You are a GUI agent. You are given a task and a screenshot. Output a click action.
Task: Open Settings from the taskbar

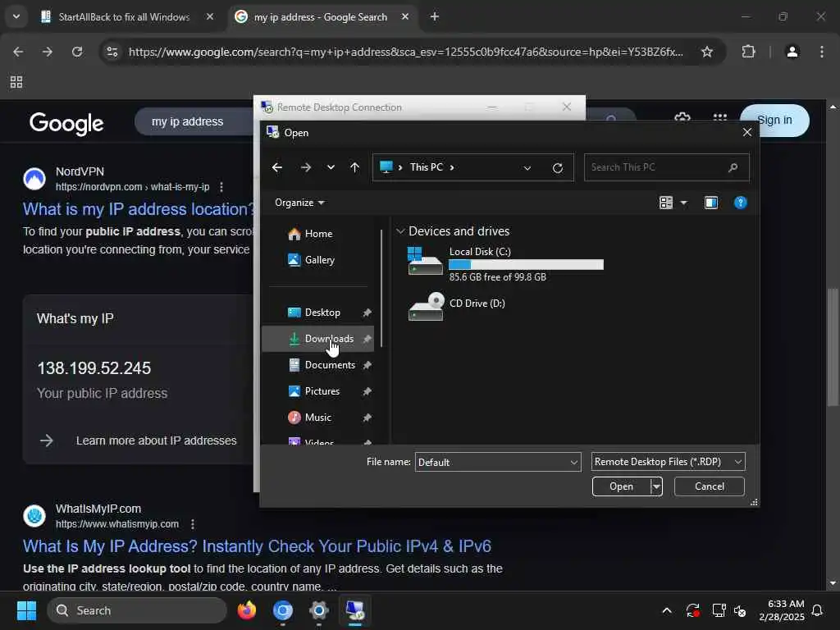[319, 610]
